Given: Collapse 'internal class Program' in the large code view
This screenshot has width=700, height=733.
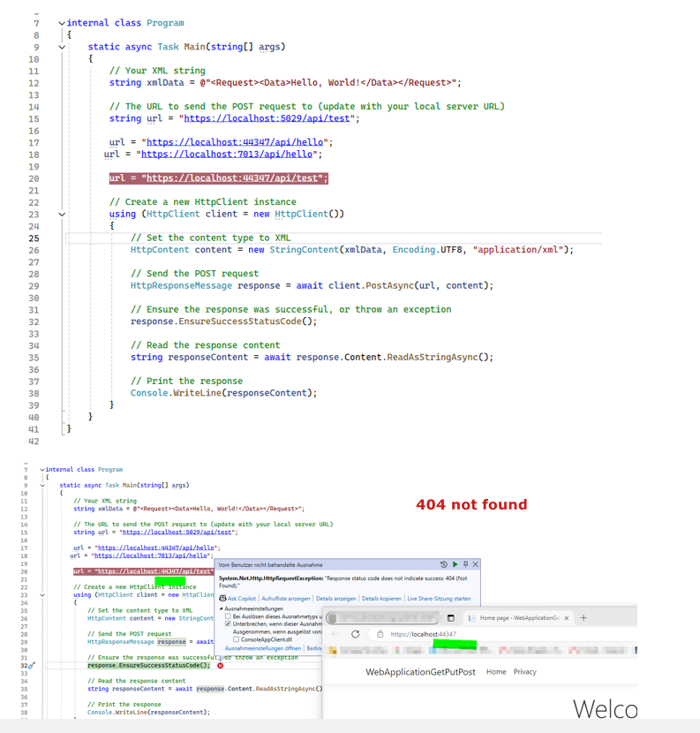Looking at the screenshot, I should (62, 23).
